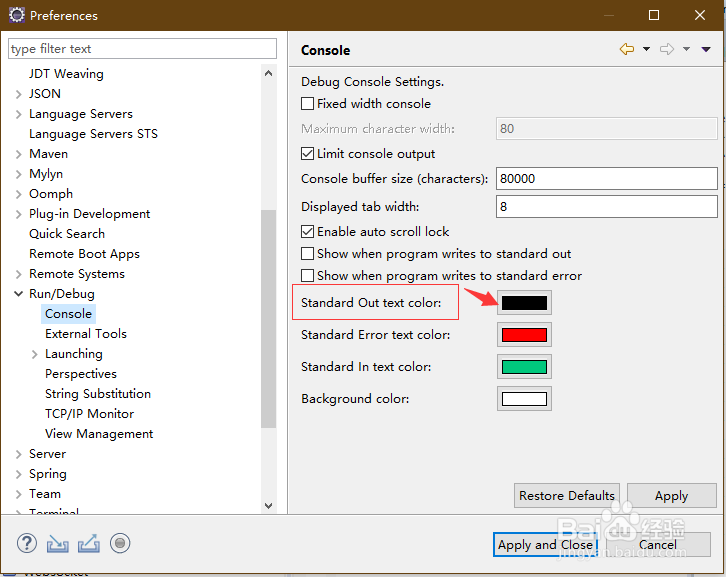The width and height of the screenshot is (726, 577).
Task: Click the Restore Defaults button
Action: point(567,496)
